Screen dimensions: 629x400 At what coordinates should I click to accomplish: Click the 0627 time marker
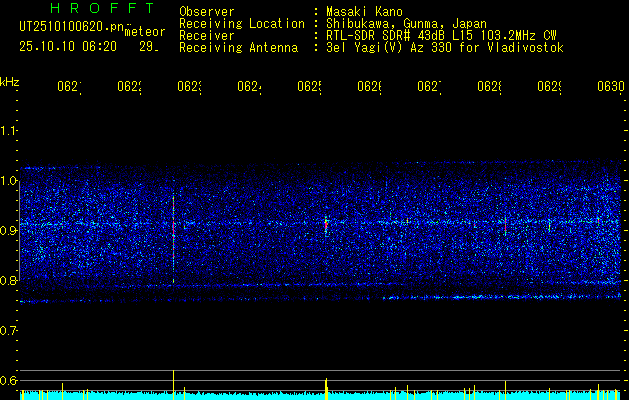click(x=429, y=87)
